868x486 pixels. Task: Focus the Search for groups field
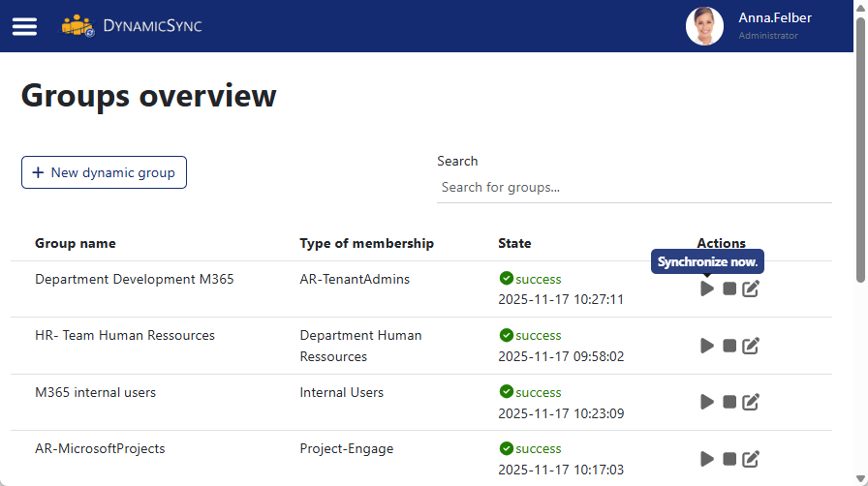click(635, 188)
